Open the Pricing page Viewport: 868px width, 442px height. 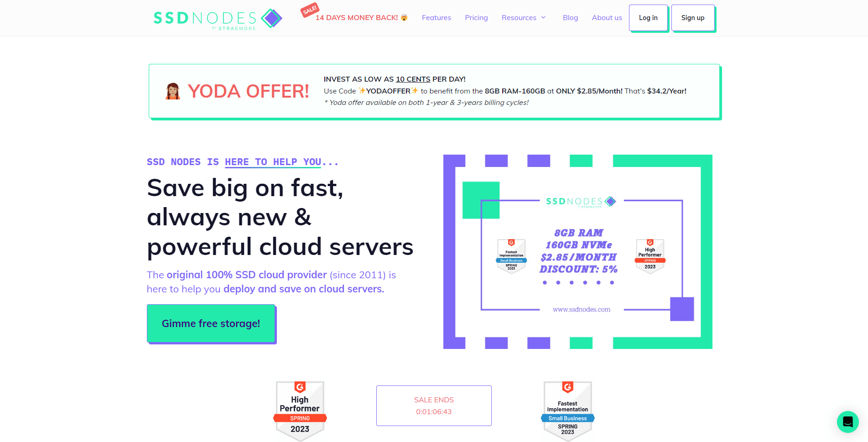476,18
